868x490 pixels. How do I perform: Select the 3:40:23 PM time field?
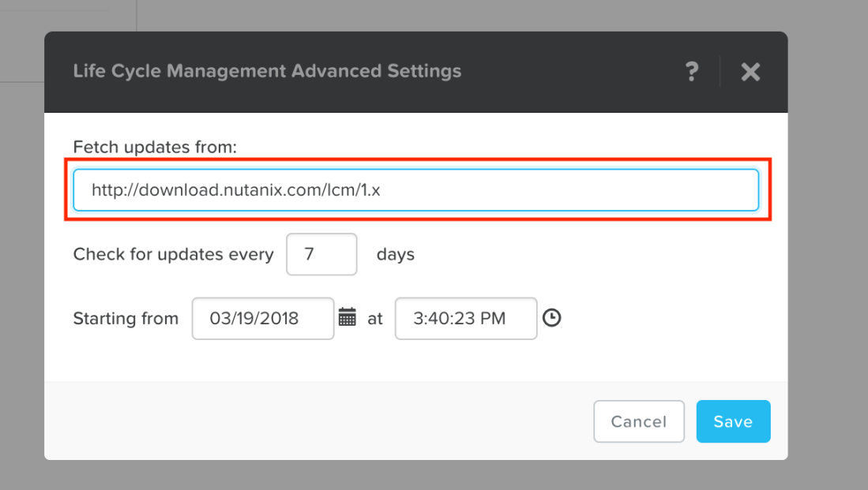tap(465, 318)
